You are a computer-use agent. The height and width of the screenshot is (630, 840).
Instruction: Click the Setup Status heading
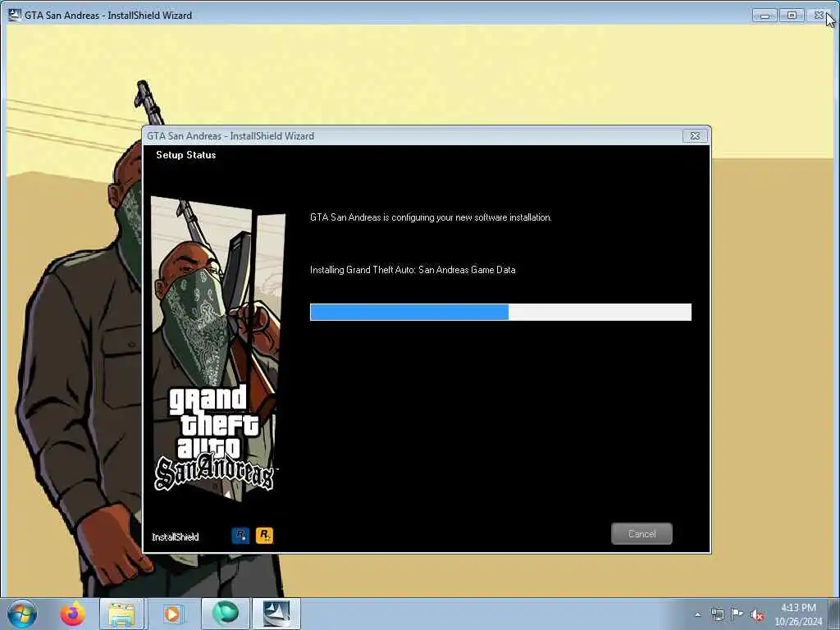(x=186, y=155)
